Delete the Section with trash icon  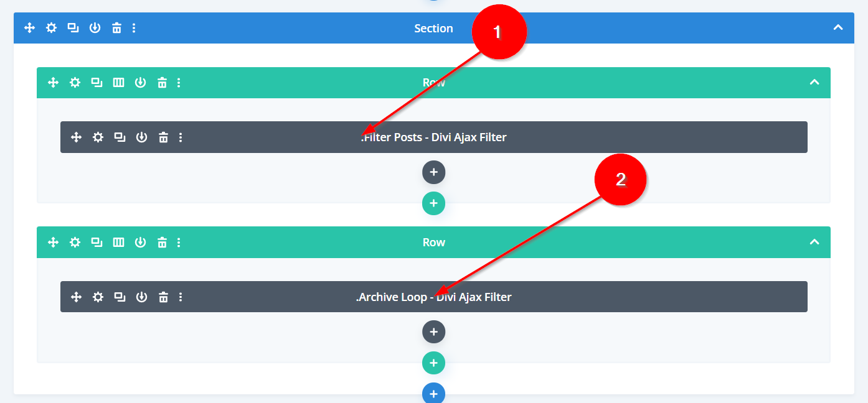116,28
